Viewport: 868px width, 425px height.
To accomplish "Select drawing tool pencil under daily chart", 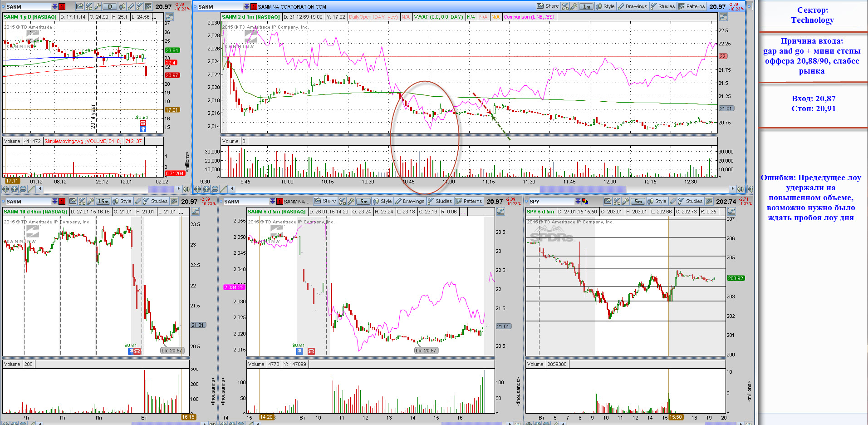I will [32, 189].
